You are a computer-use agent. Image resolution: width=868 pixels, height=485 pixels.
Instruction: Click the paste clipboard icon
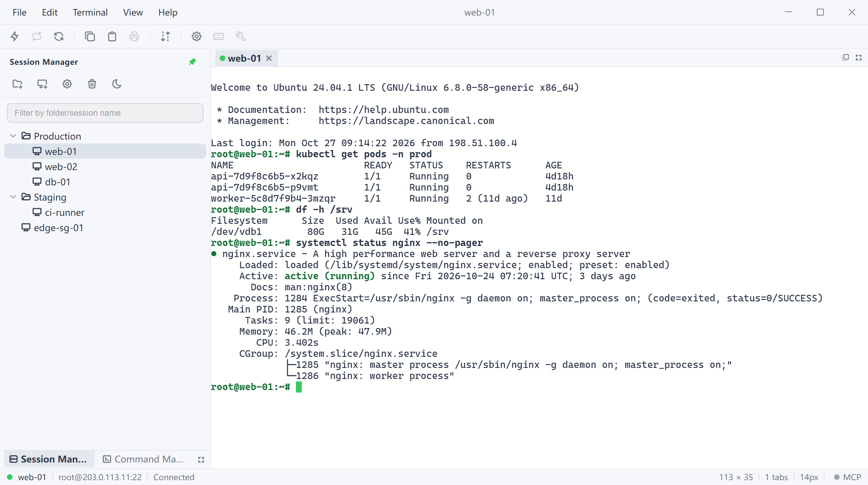(x=112, y=36)
